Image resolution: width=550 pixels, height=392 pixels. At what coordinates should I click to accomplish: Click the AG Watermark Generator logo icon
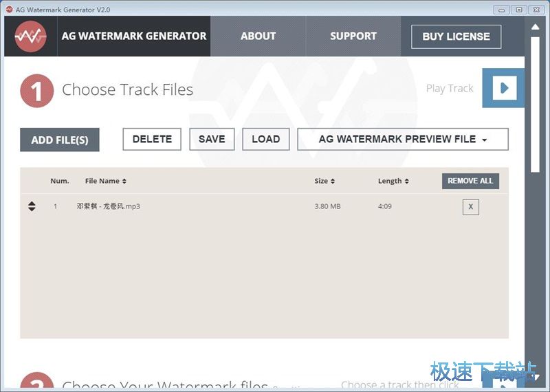coord(30,36)
